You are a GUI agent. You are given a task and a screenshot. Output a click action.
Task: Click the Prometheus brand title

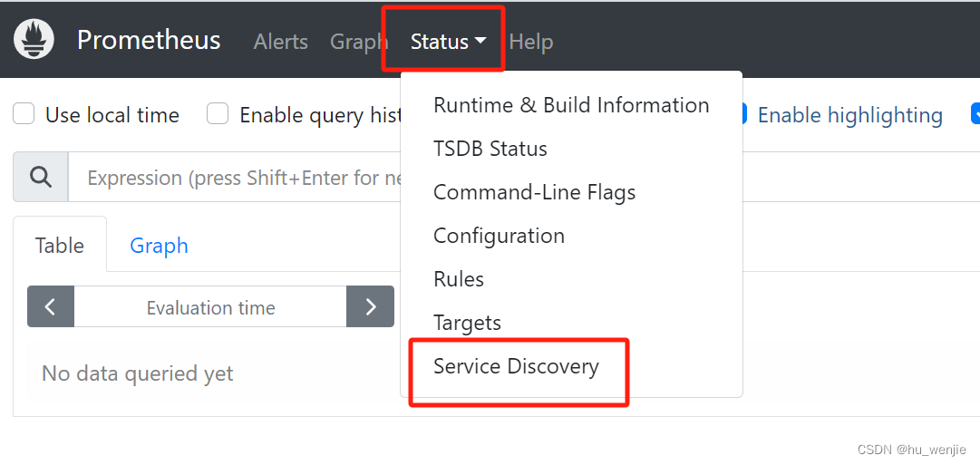pos(149,40)
